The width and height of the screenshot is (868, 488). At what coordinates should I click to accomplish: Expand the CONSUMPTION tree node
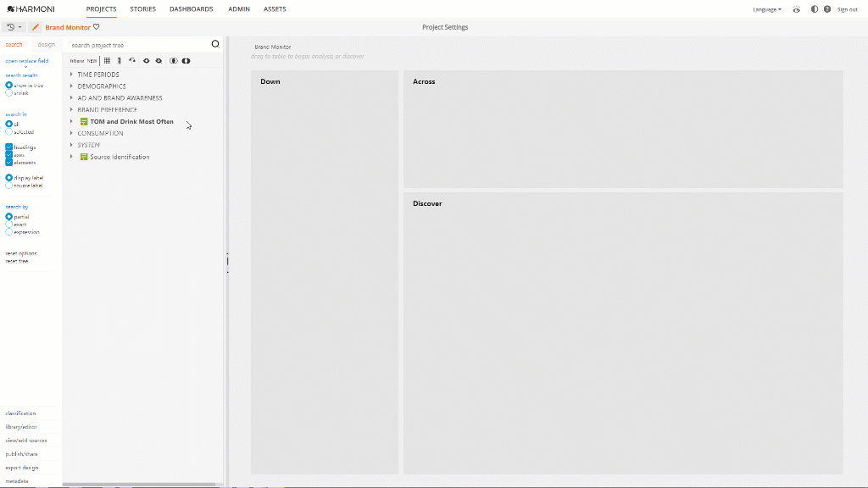point(71,133)
